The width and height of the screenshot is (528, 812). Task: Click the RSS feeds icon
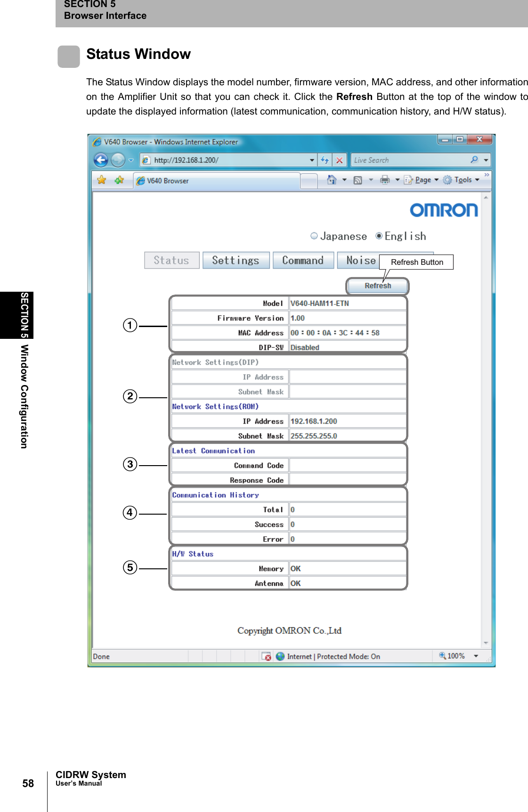[358, 180]
